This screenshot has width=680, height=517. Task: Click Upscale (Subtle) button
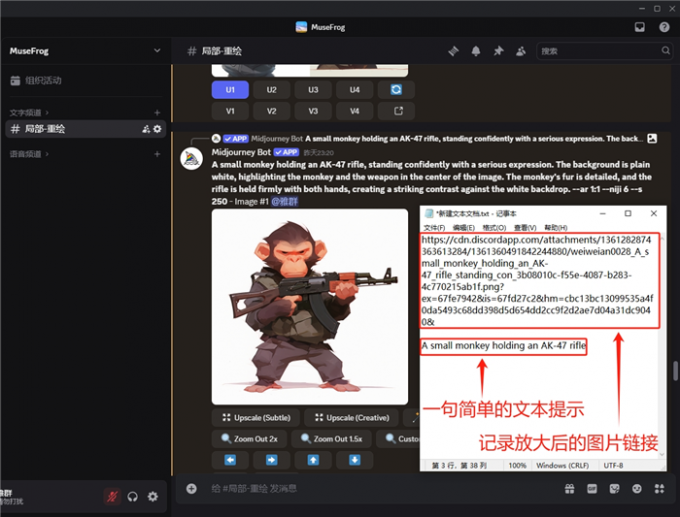click(256, 418)
